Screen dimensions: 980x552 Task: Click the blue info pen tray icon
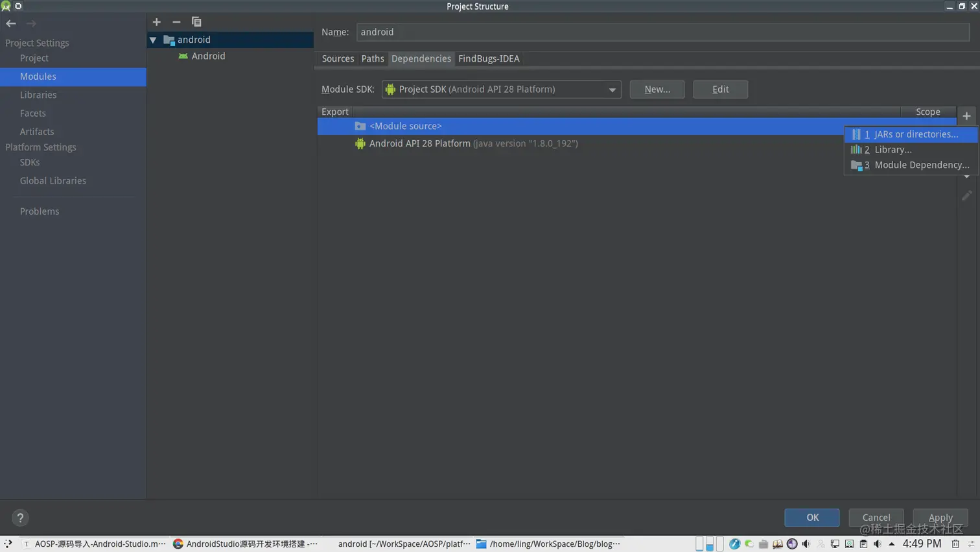click(x=734, y=544)
